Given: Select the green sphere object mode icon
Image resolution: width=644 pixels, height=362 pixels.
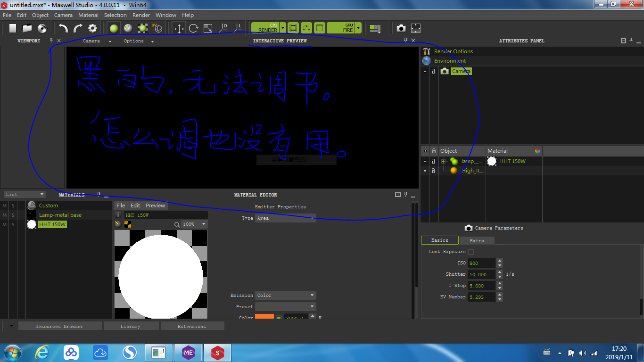Looking at the screenshot, I should coord(114,28).
